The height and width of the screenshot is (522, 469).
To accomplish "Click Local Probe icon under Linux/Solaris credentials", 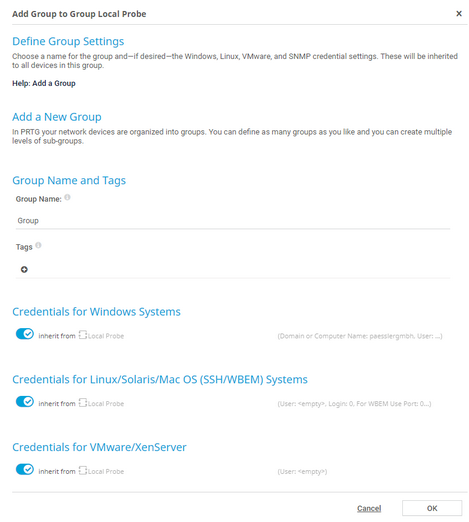I will pyautogui.click(x=83, y=403).
